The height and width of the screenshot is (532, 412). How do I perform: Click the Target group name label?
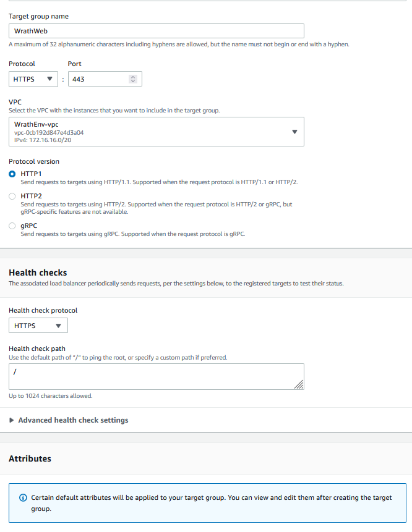pos(38,16)
